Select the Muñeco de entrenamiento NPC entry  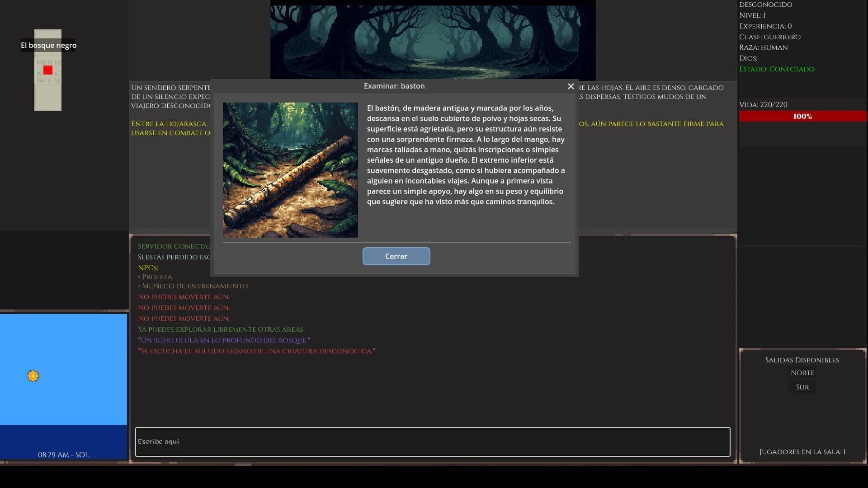pyautogui.click(x=193, y=286)
